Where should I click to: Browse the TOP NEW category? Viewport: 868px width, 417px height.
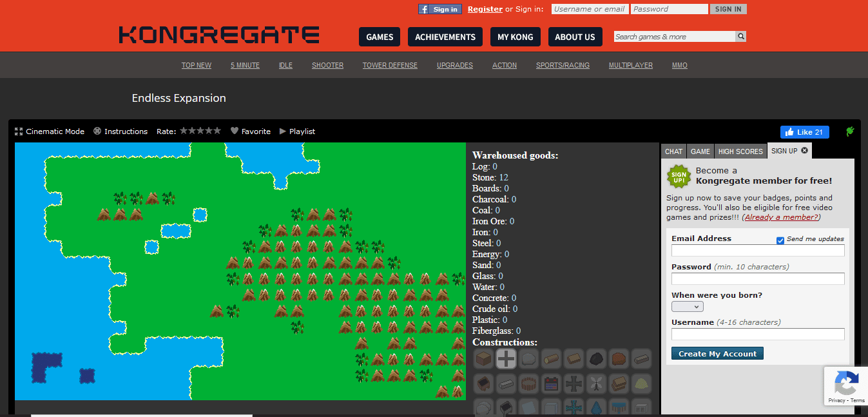pos(197,65)
